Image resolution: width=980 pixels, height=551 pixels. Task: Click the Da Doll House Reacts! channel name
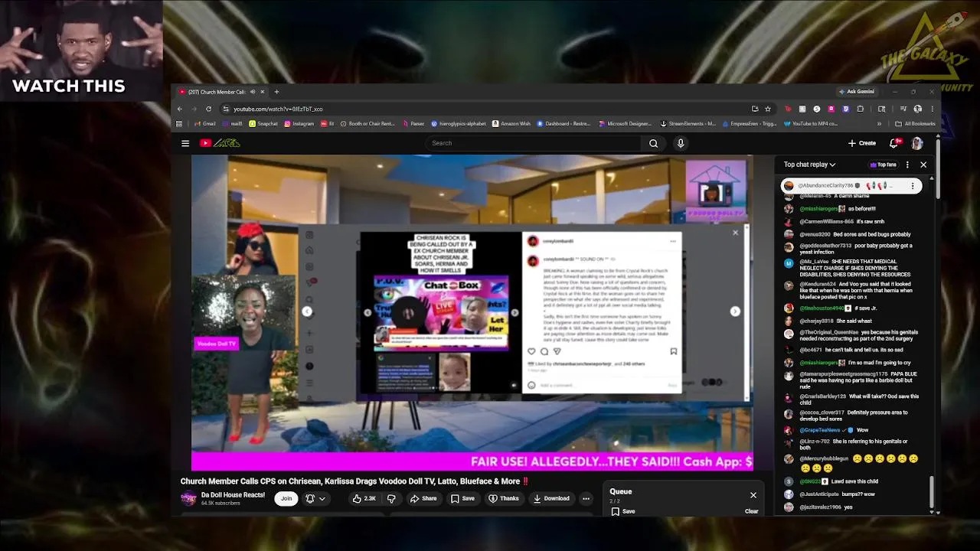tap(233, 495)
